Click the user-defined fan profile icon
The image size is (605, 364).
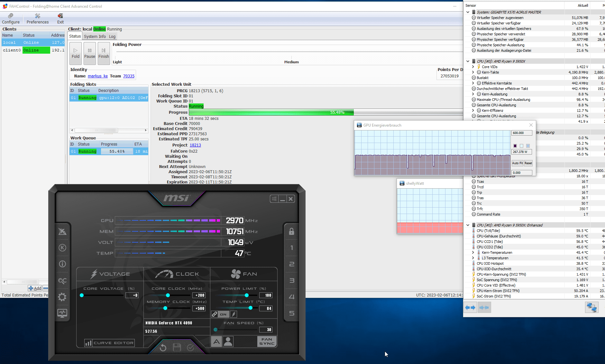[228, 342]
